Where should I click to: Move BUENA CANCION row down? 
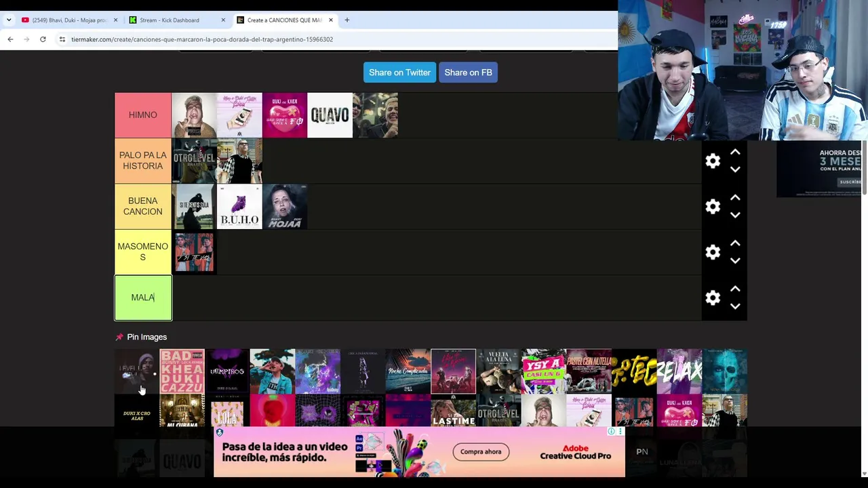(735, 215)
